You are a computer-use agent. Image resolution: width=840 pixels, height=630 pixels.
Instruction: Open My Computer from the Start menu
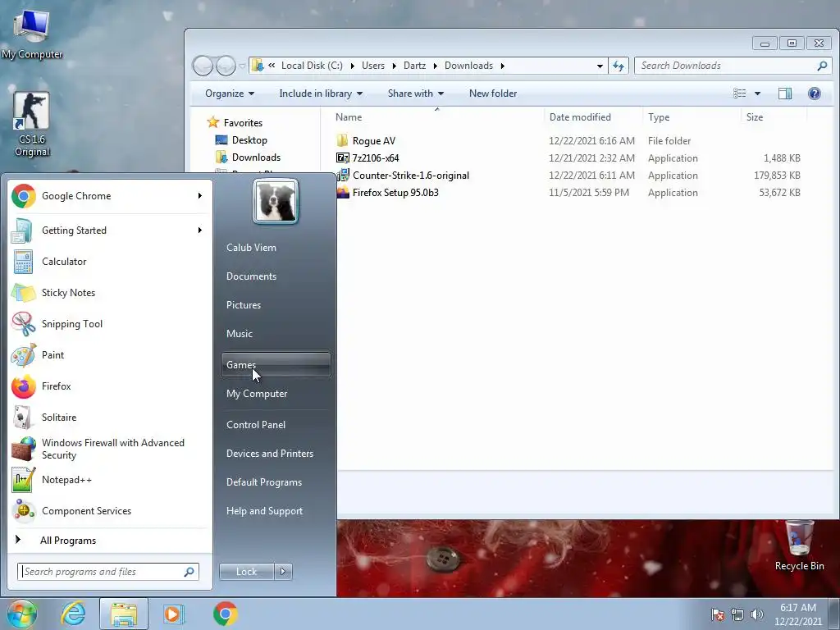pos(276,394)
